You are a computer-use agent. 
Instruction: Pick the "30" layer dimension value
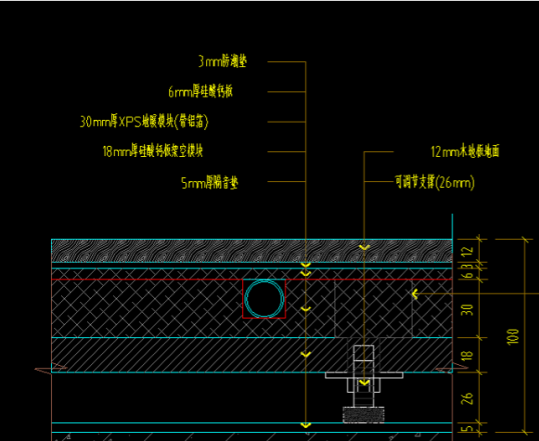(x=467, y=309)
